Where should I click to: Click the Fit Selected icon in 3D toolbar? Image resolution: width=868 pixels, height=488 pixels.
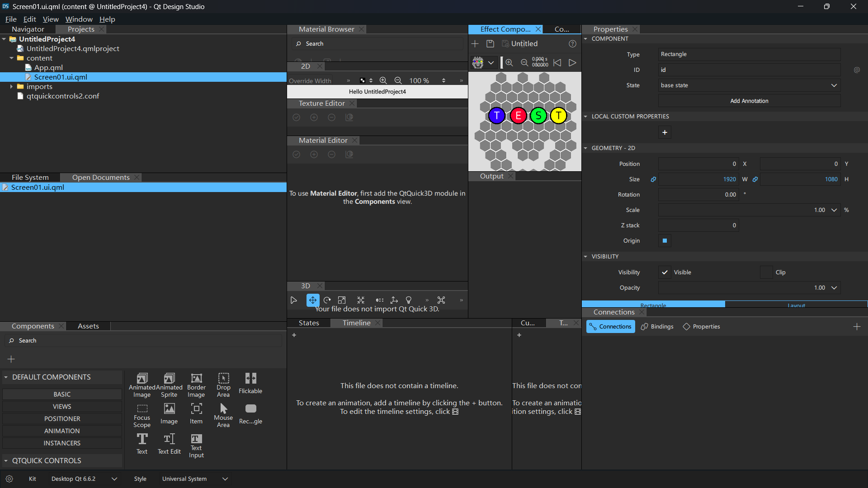point(360,300)
